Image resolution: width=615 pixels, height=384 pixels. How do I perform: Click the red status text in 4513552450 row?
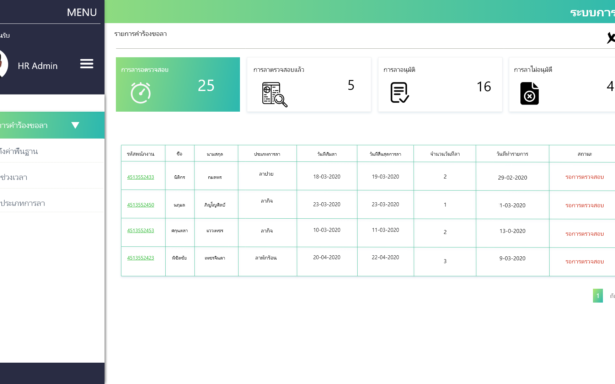584,206
